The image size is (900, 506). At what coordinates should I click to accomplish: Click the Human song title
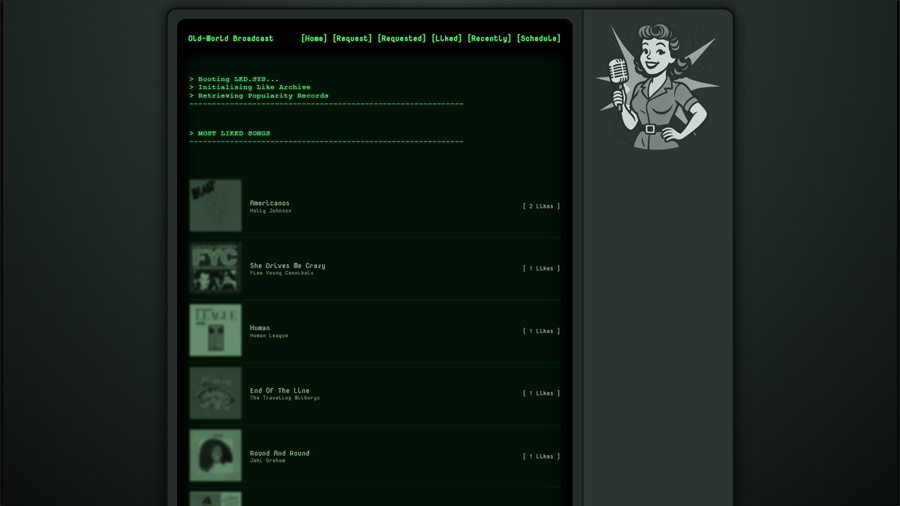click(259, 328)
